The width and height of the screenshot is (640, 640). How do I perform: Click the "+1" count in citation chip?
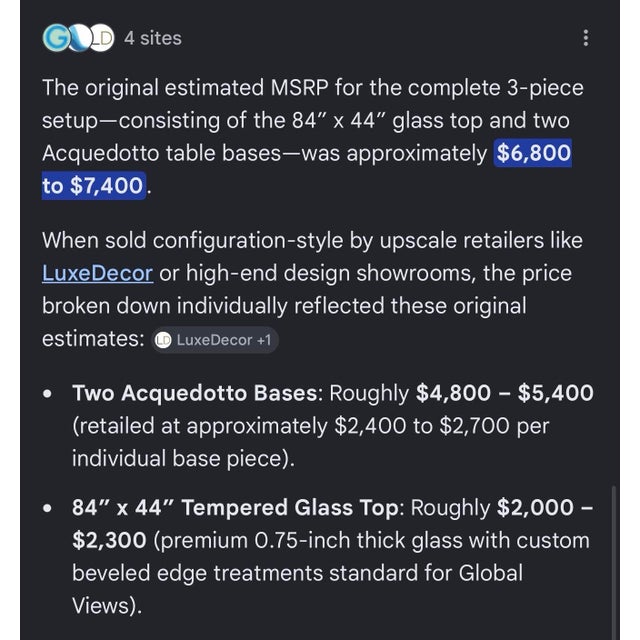pyautogui.click(x=264, y=340)
